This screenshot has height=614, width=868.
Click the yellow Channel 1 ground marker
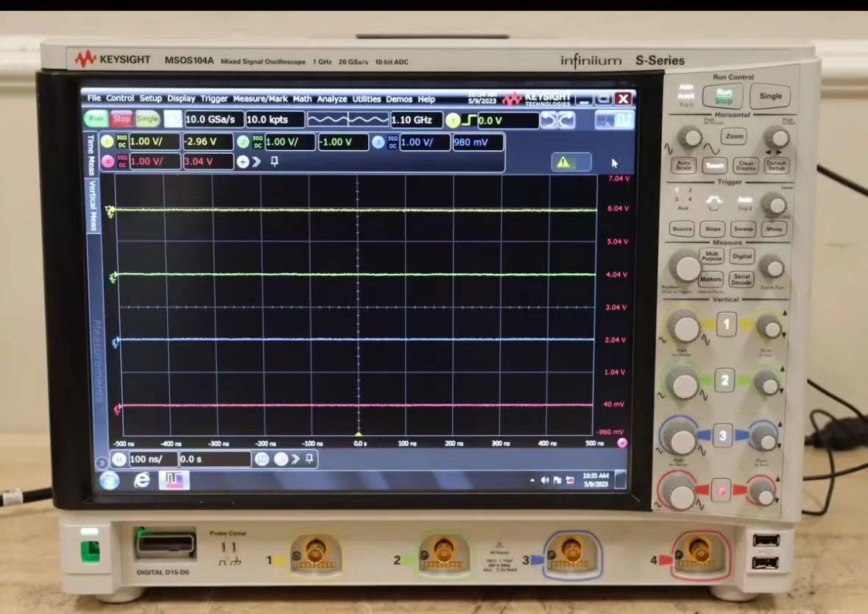[110, 211]
